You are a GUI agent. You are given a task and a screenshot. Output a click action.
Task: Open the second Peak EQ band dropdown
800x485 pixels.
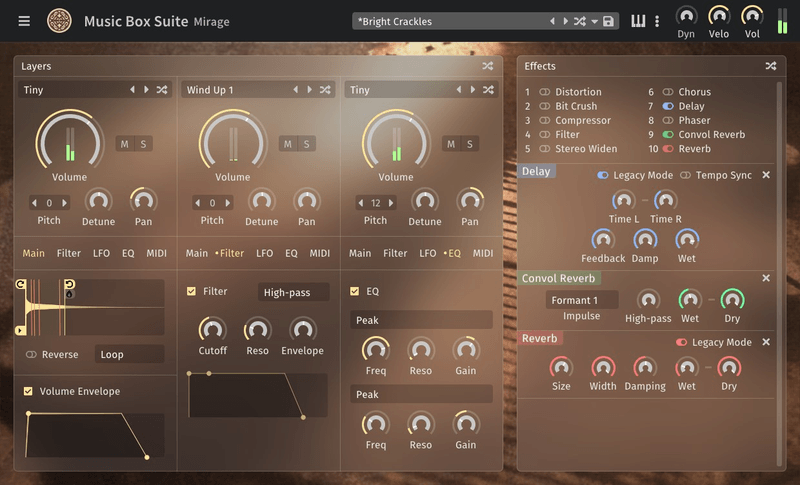tap(421, 394)
